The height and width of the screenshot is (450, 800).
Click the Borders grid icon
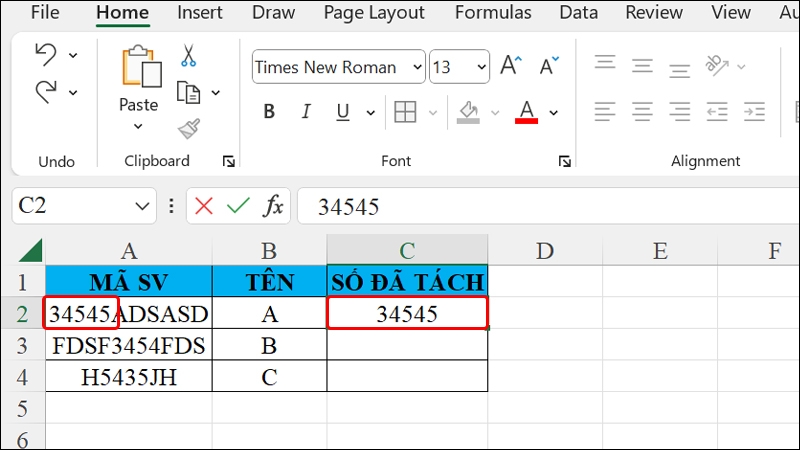405,112
